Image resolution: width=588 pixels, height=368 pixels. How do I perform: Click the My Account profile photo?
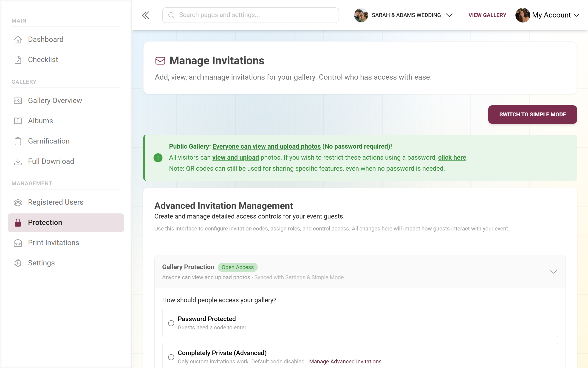522,15
